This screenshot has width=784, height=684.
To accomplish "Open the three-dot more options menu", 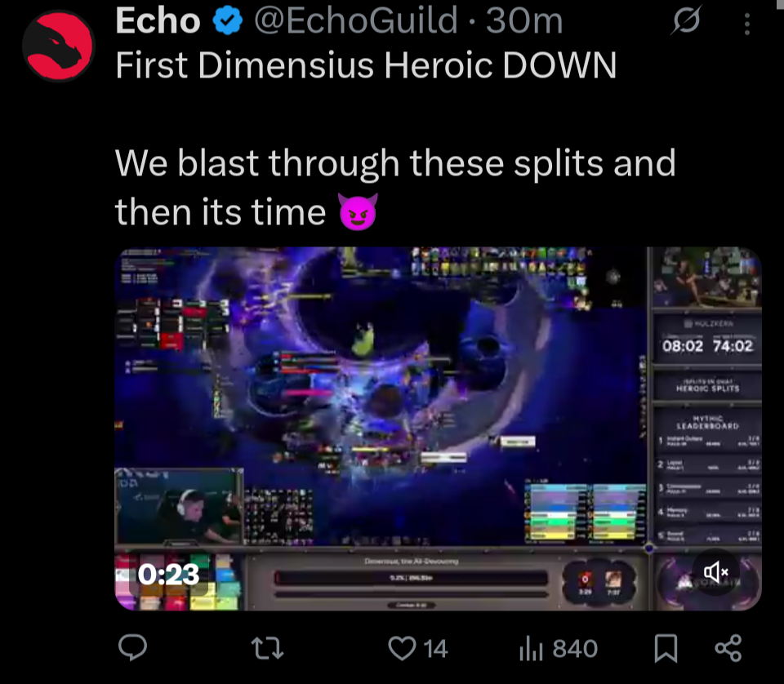I will [747, 24].
